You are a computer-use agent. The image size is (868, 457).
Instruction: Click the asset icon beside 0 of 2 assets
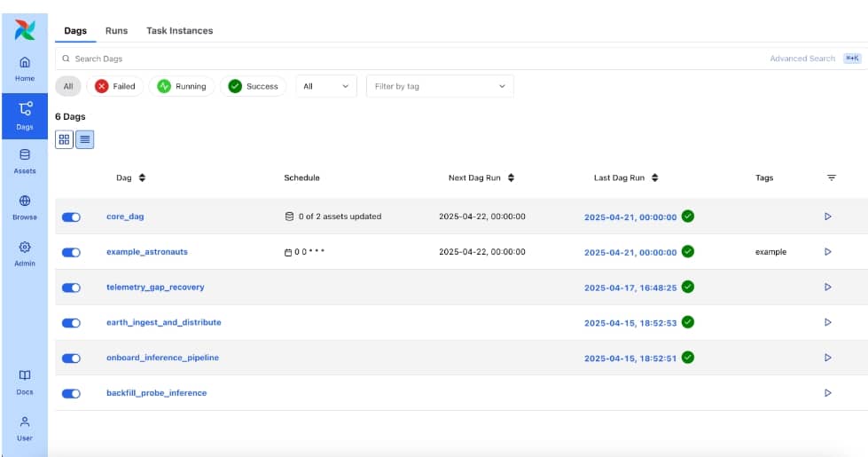tap(289, 217)
